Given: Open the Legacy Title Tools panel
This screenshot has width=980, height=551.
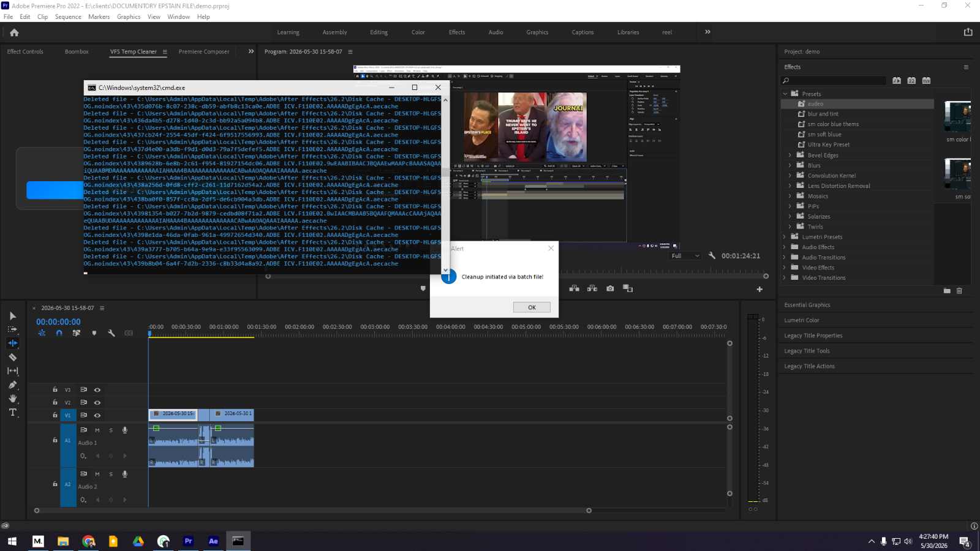Looking at the screenshot, I should click(807, 351).
